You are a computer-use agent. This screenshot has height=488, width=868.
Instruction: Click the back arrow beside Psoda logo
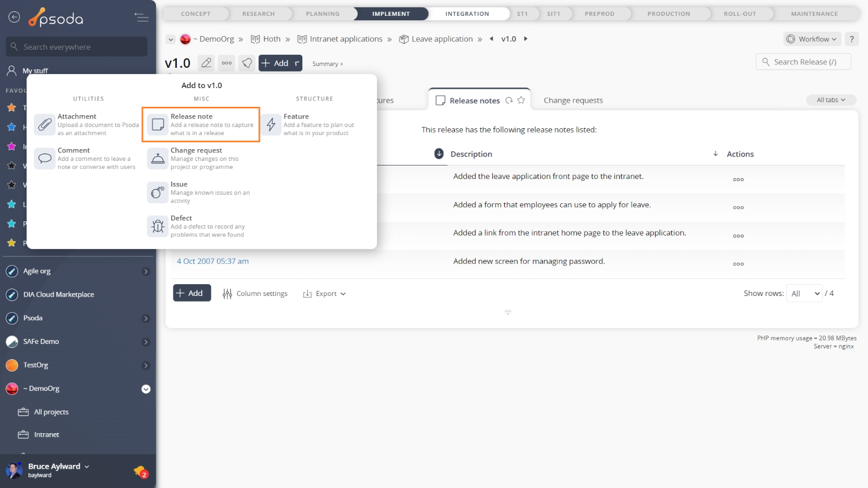pyautogui.click(x=14, y=17)
